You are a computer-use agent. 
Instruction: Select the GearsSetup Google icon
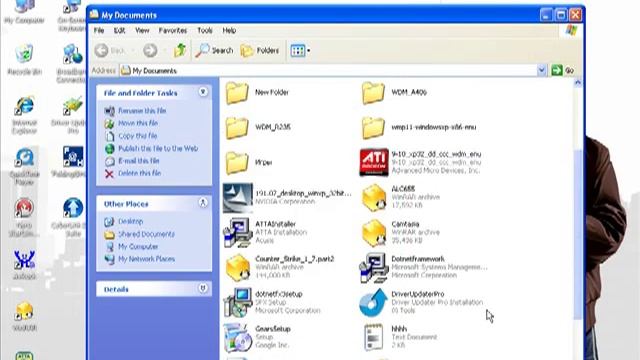238,338
